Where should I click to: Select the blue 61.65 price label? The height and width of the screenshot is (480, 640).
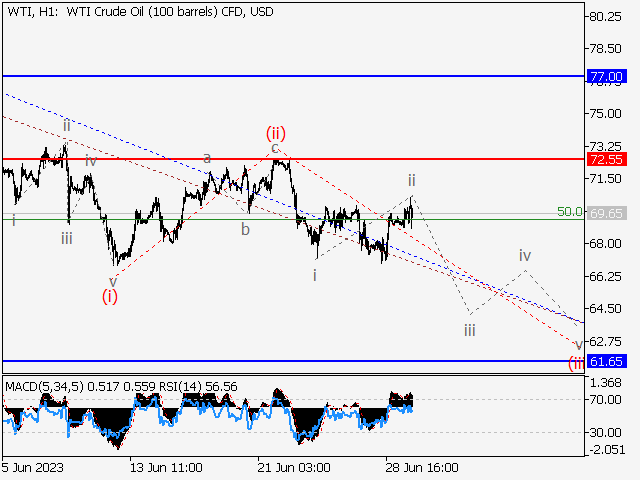pos(607,361)
